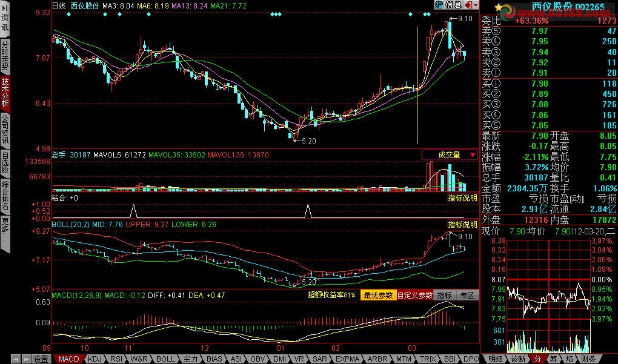Click the MA21: 7.72 legend label
Image resolution: width=618 pixels, height=364 pixels.
pos(228,6)
